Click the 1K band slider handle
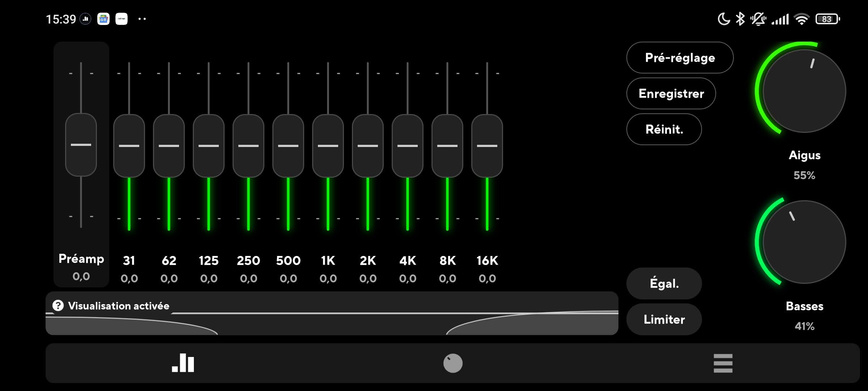Screen dimensions: 868x391 point(328,146)
